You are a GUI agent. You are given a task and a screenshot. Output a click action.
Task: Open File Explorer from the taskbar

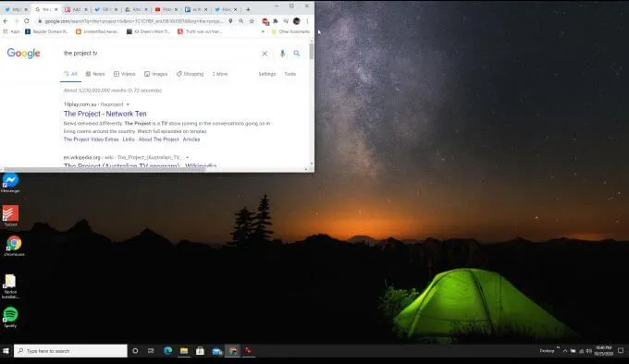pos(184,351)
